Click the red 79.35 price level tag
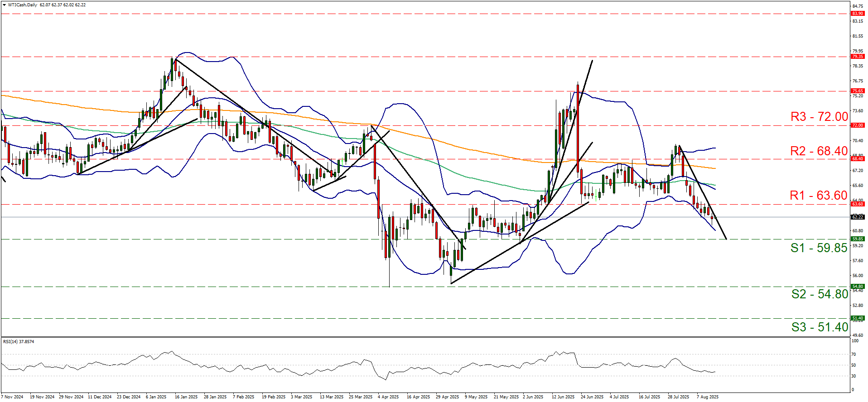Viewport: 868px width, 402px height. pos(857,57)
